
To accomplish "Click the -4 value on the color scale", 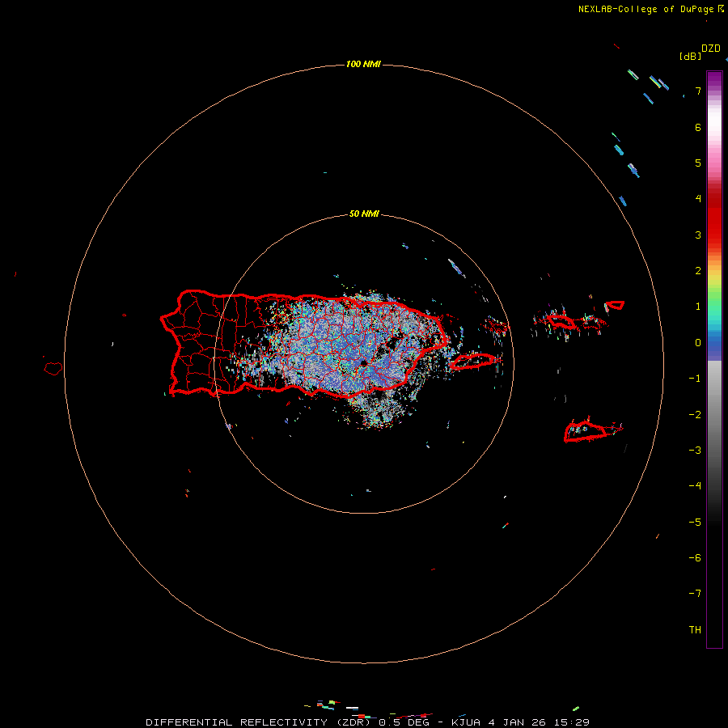I will pos(695,486).
